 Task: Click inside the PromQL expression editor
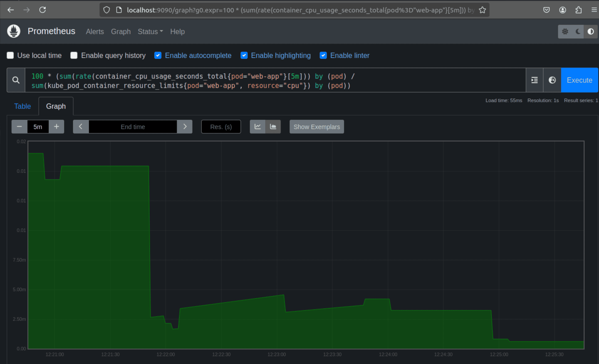pyautogui.click(x=275, y=80)
